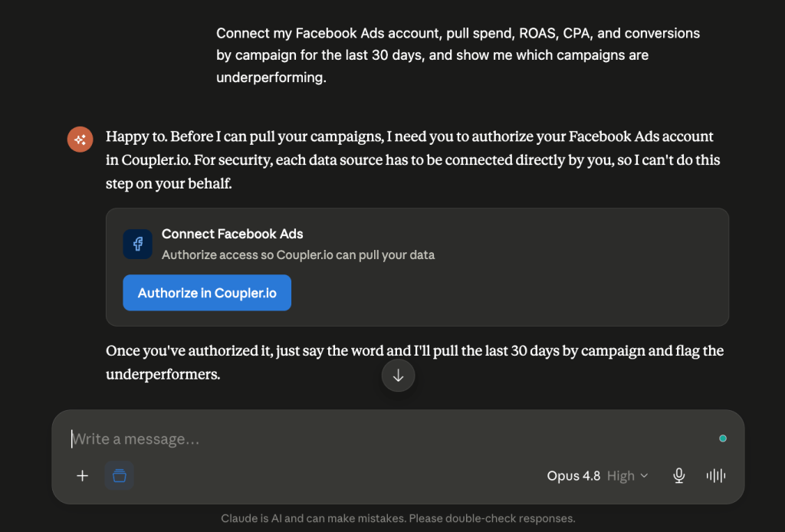785x532 pixels.
Task: Open the plus attachment menu
Action: coord(83,475)
